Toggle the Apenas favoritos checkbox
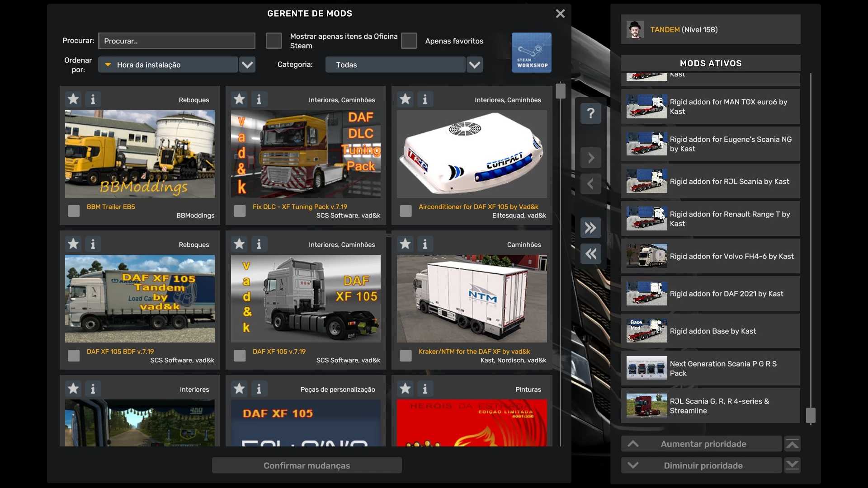Image resolution: width=868 pixels, height=488 pixels. click(409, 41)
